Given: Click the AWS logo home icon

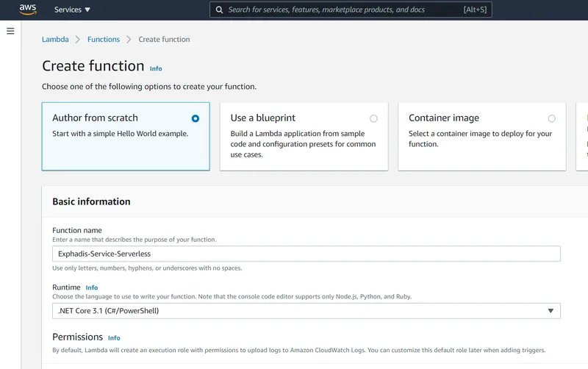Looking at the screenshot, I should (28, 10).
